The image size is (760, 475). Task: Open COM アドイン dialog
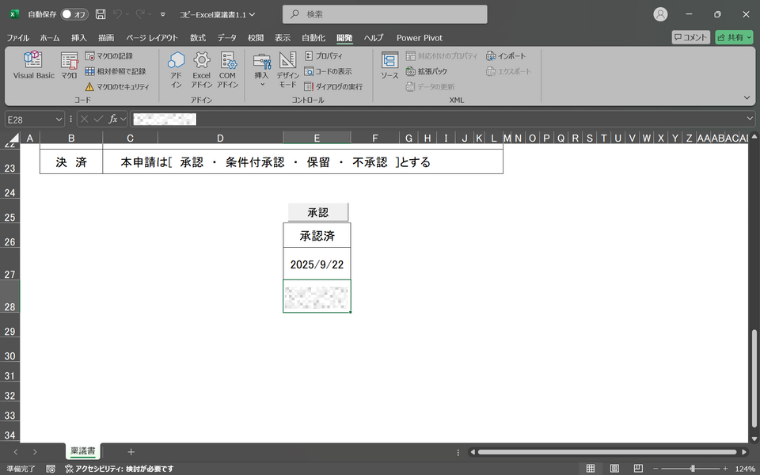[x=228, y=70]
